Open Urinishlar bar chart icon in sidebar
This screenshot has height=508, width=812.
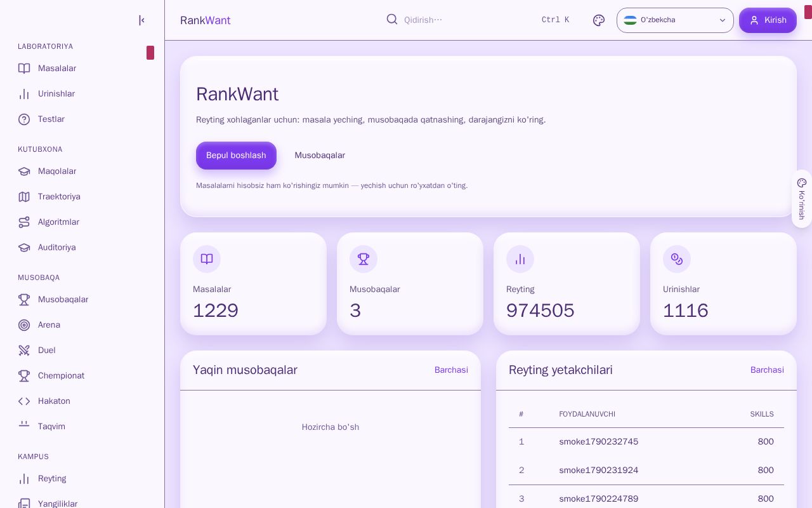tap(24, 94)
